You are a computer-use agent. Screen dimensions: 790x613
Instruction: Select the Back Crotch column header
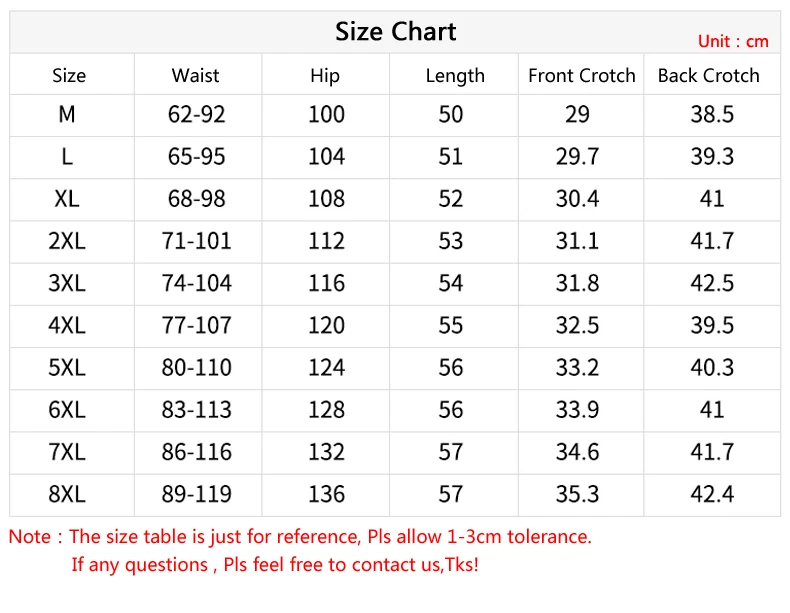click(x=708, y=76)
